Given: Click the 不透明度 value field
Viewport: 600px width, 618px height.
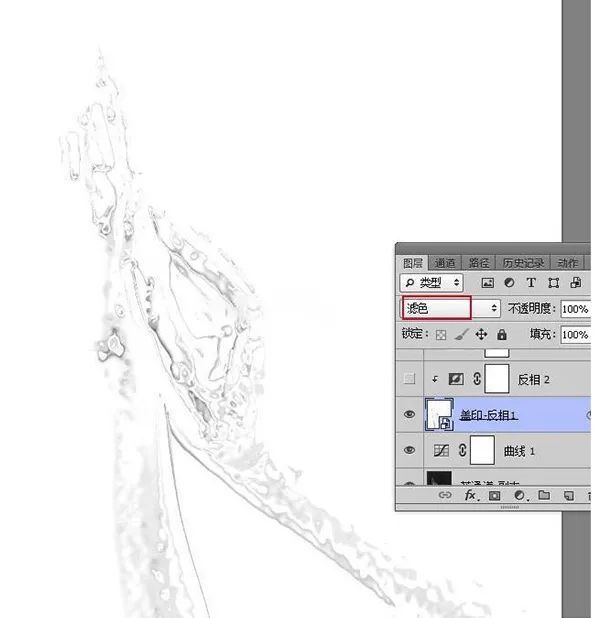Looking at the screenshot, I should click(574, 309).
